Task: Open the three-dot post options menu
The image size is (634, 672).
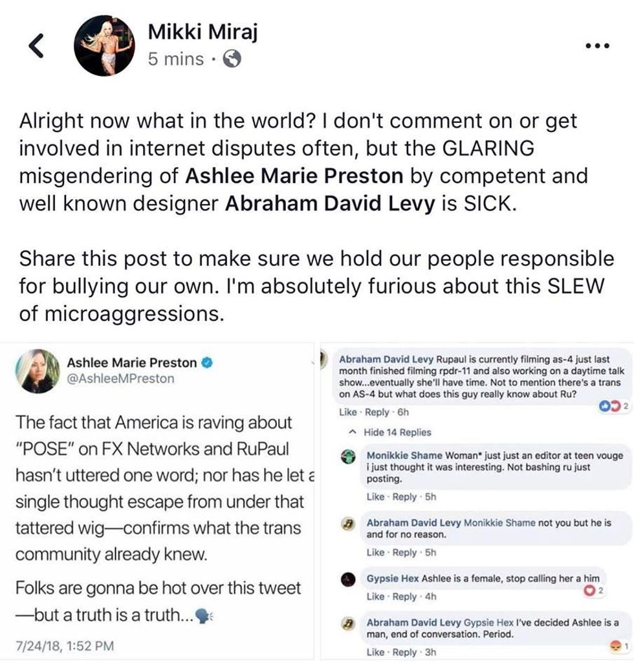Action: [x=596, y=46]
